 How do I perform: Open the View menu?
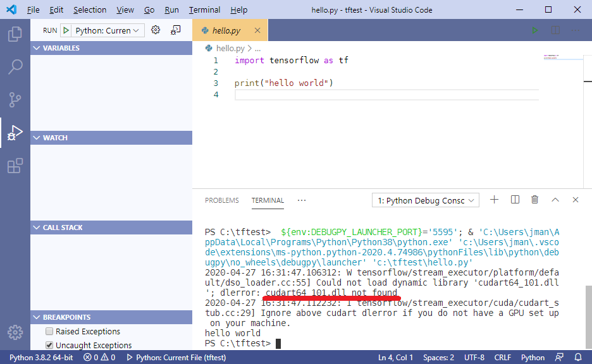pyautogui.click(x=125, y=10)
